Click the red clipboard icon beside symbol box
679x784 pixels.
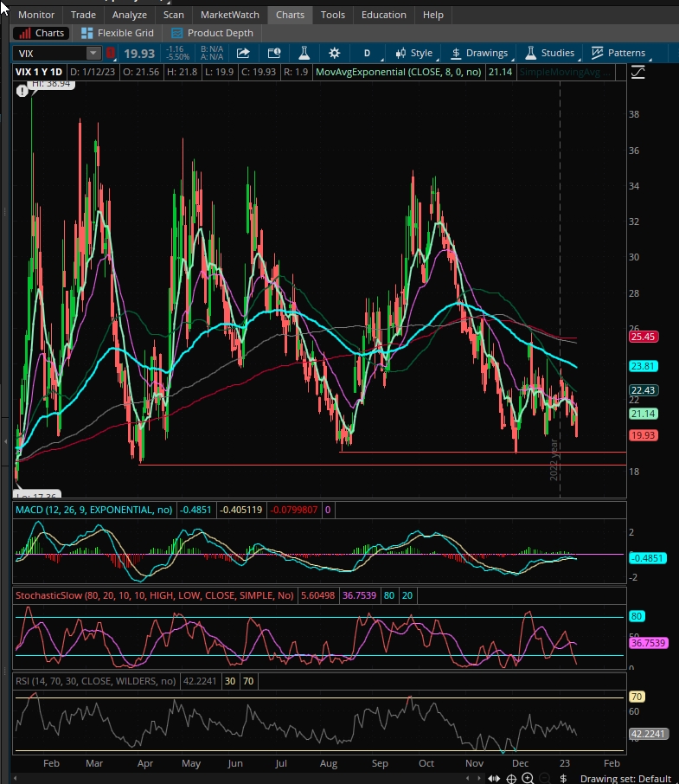tap(110, 53)
